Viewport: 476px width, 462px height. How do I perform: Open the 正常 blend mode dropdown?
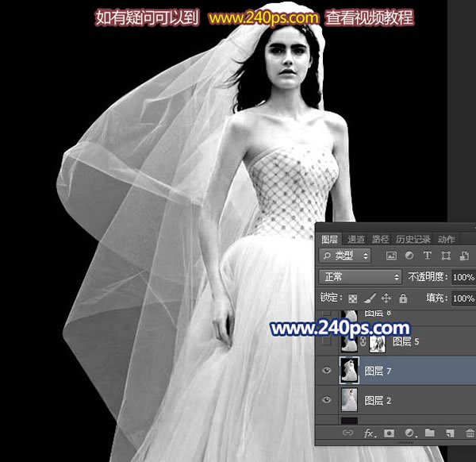(x=360, y=277)
